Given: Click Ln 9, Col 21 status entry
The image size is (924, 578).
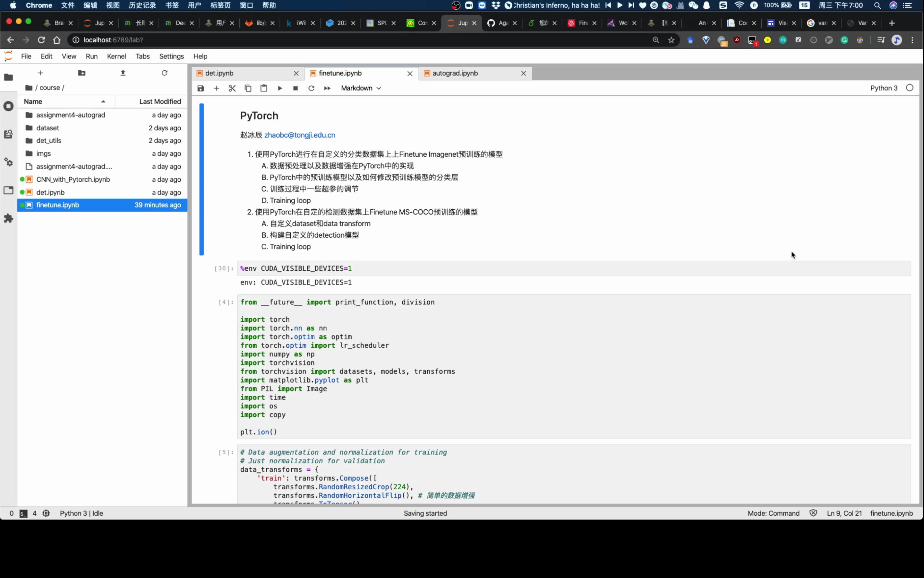Looking at the screenshot, I should click(844, 513).
